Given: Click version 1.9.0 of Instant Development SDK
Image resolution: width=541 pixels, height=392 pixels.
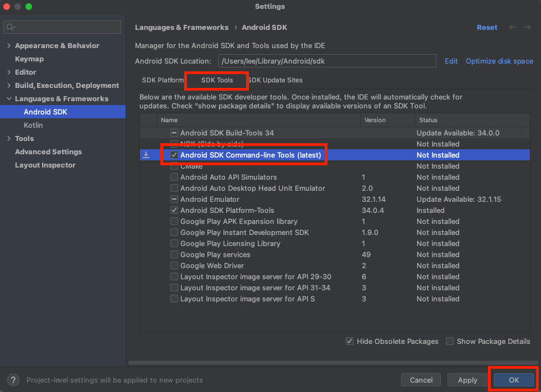Looking at the screenshot, I should coord(370,232).
